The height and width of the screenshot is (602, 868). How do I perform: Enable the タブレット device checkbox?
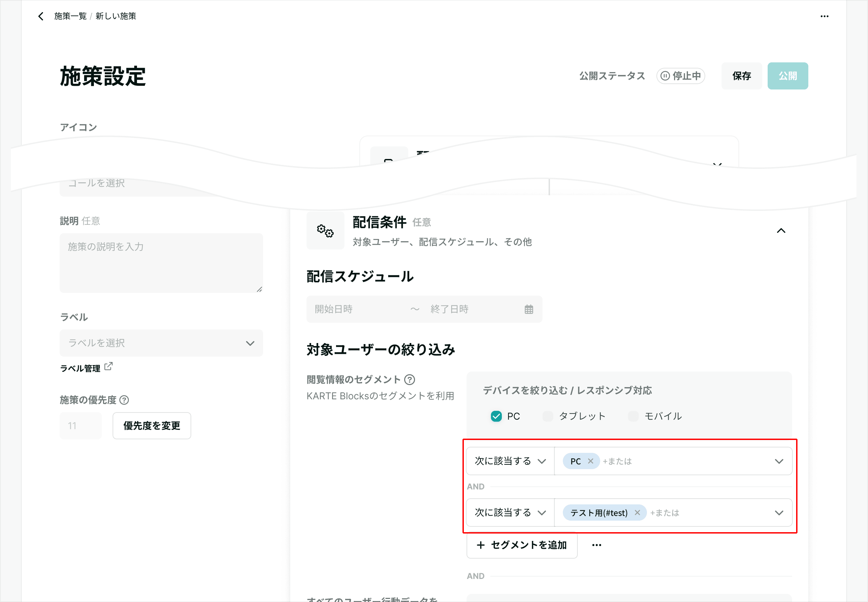[548, 416]
